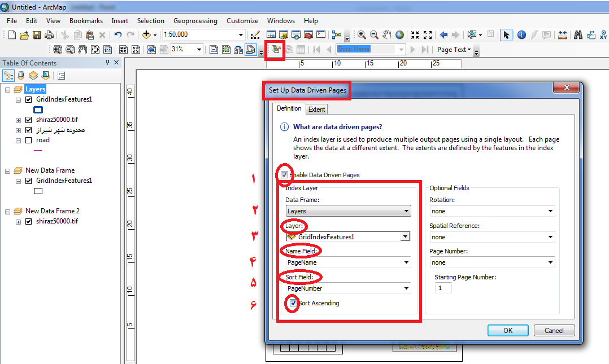Toggle Enable Data Driven Pages checkbox

click(284, 174)
